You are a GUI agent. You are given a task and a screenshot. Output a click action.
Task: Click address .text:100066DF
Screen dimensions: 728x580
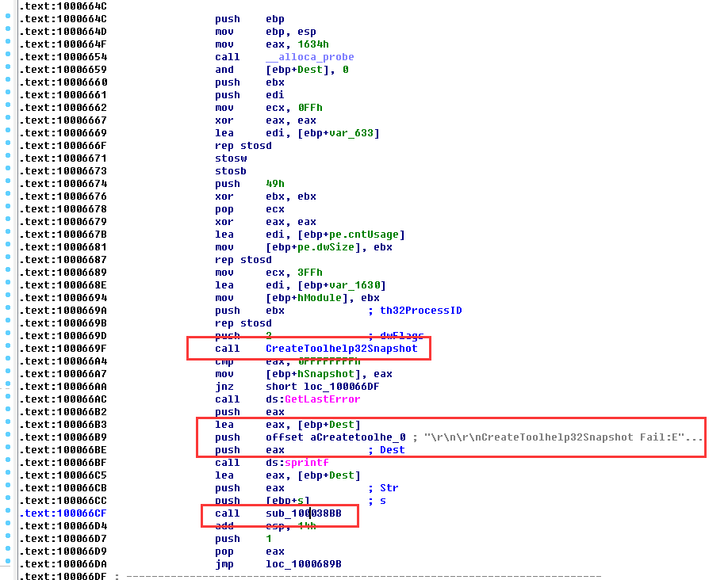click(63, 576)
